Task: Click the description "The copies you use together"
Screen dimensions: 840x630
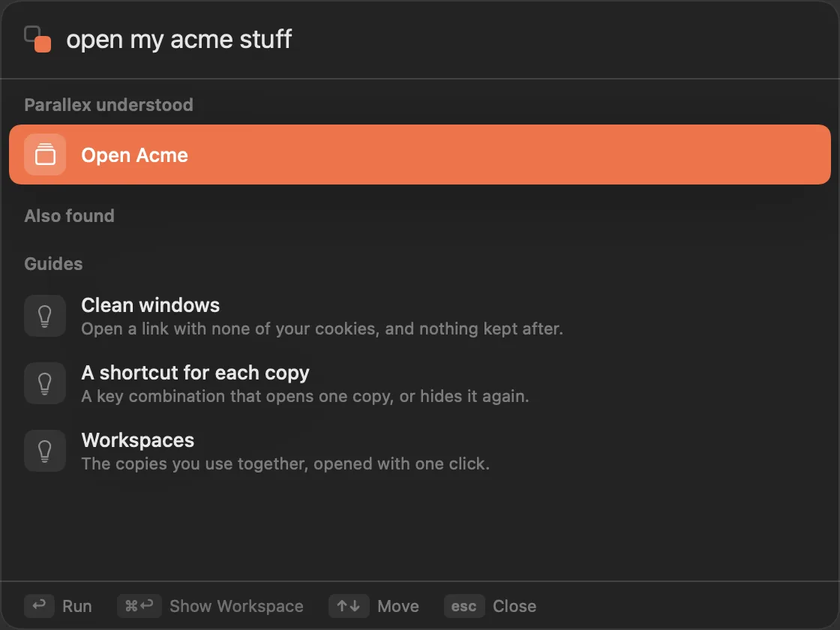Action: pos(285,464)
